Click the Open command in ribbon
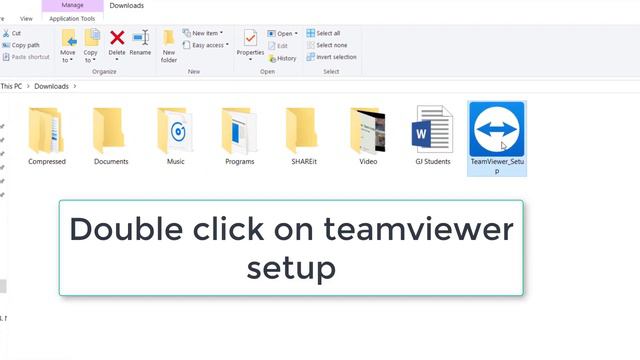Image resolution: width=640 pixels, height=360 pixels. point(282,33)
